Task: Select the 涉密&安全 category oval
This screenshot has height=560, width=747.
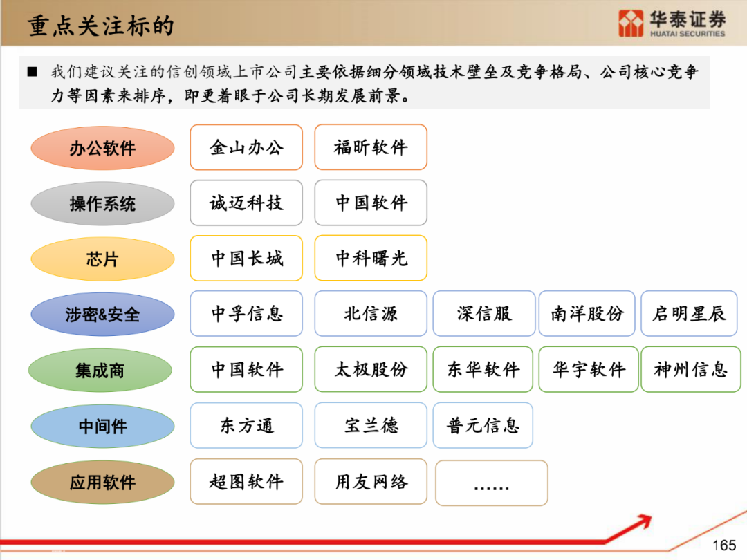Action: click(x=102, y=315)
